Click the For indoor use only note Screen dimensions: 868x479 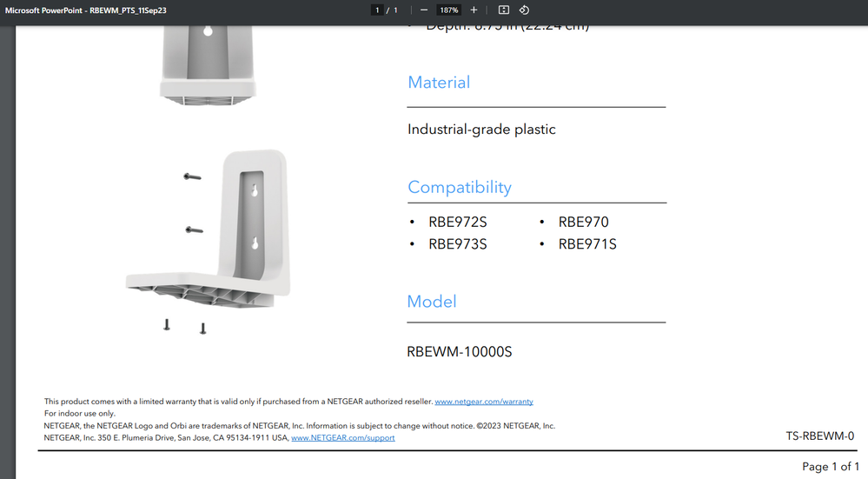click(80, 414)
